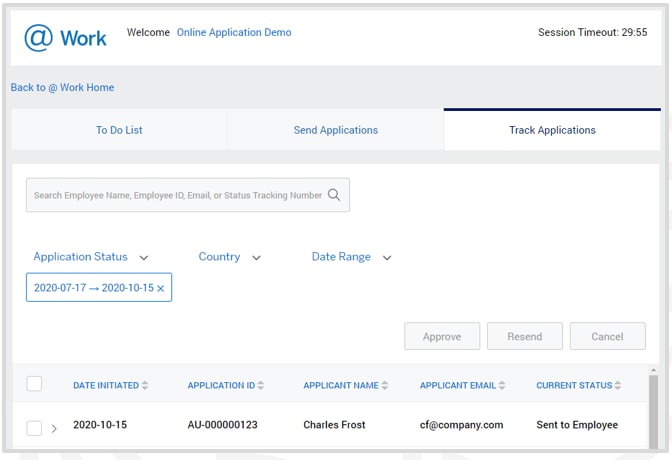Sort by Applicant Name column arrows
Image resolution: width=672 pixels, height=460 pixels.
coord(385,386)
